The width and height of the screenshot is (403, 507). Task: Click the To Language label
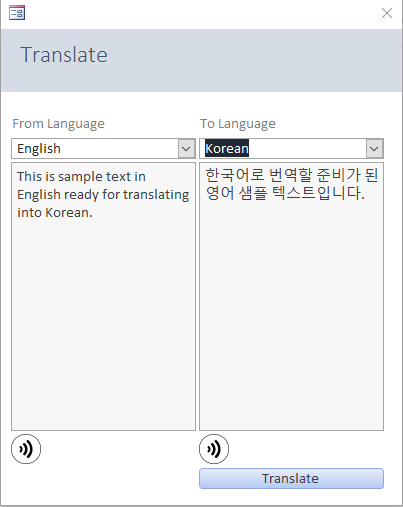pyautogui.click(x=238, y=124)
